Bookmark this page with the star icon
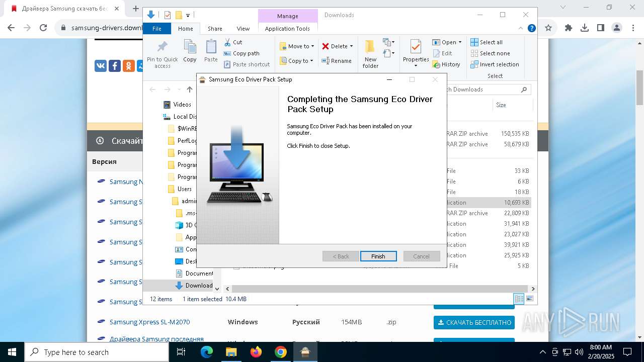The width and height of the screenshot is (644, 362). [548, 28]
